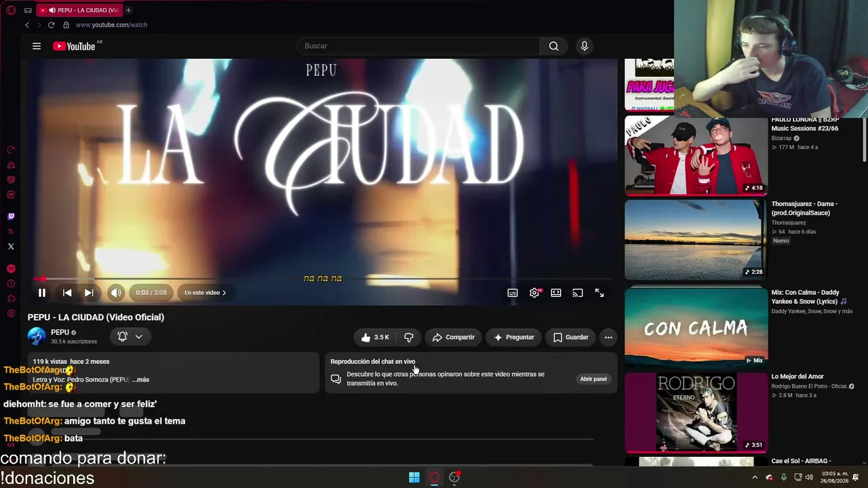
Task: Open the taskbar microphone indicator
Action: click(x=784, y=478)
